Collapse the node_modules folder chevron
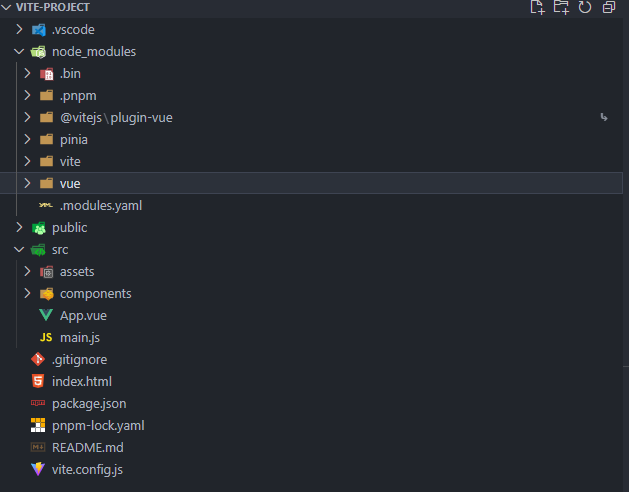Image resolution: width=629 pixels, height=492 pixels. click(19, 51)
